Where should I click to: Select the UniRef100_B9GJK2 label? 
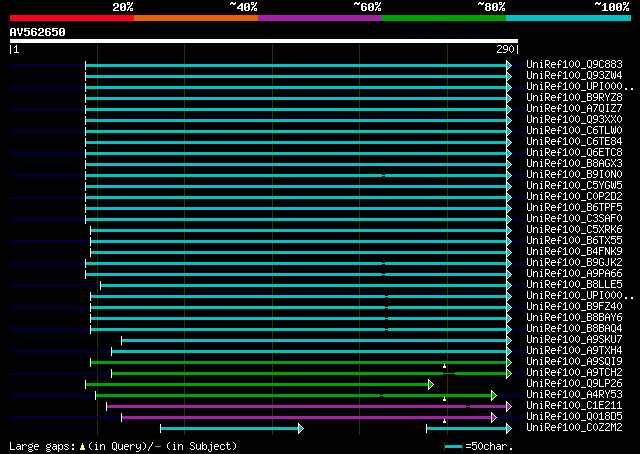tap(574, 263)
